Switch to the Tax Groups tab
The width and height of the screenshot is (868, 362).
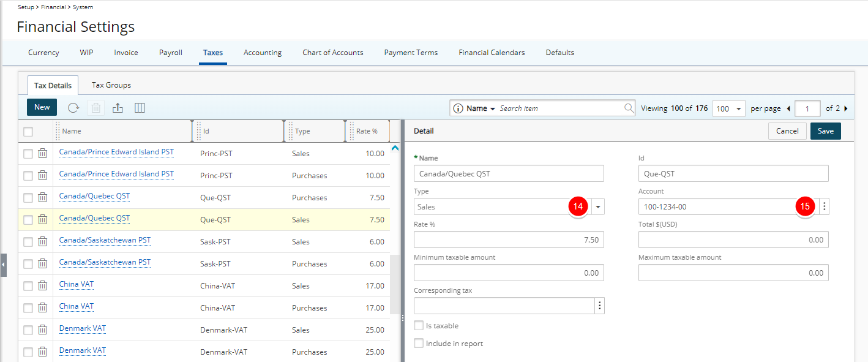[111, 85]
